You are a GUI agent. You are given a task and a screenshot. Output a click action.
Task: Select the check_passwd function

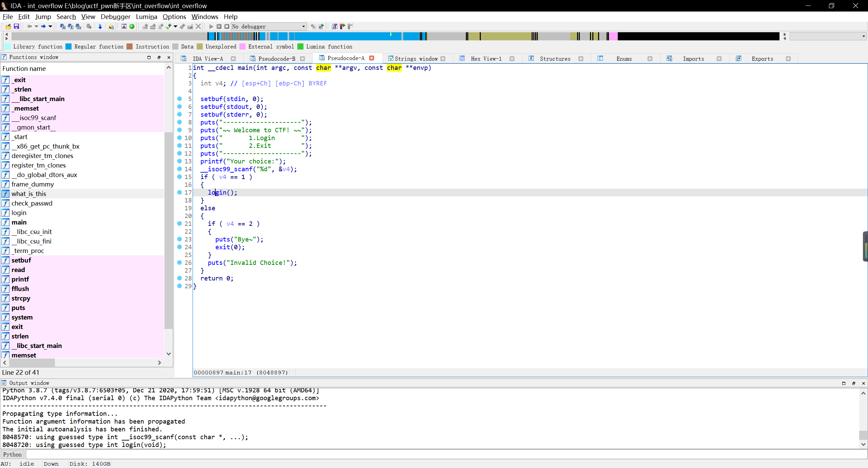pos(32,203)
